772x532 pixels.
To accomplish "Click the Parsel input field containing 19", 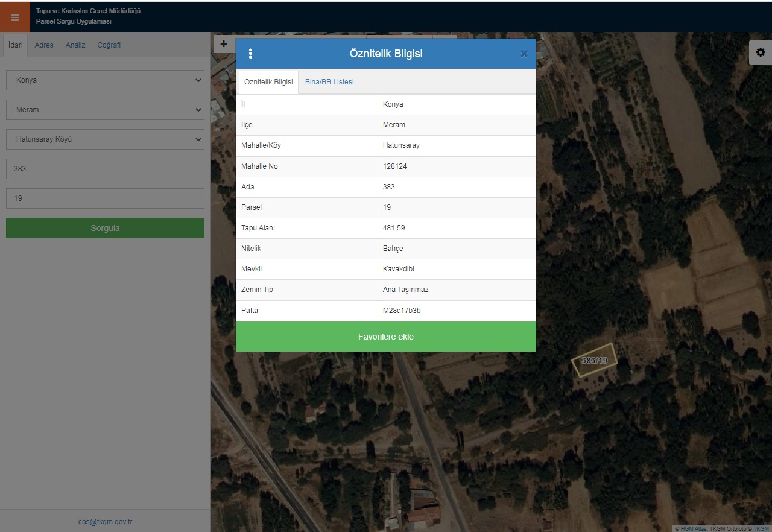I will [x=105, y=198].
